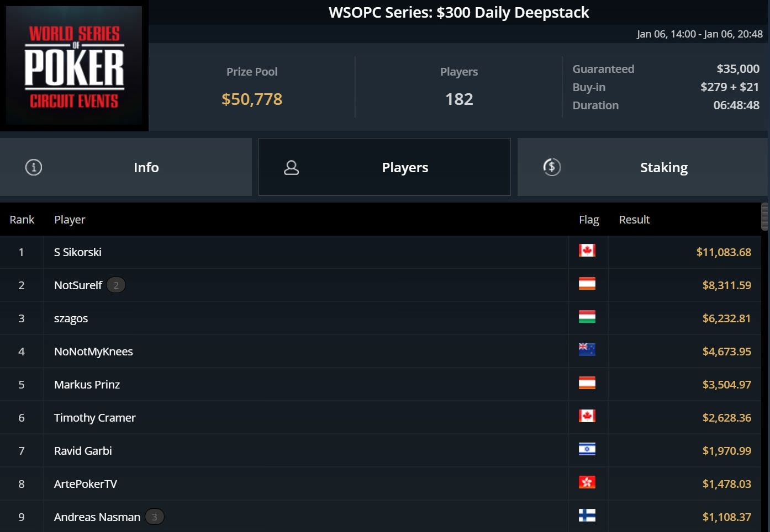Click the New Zealand flag for NoNotMyKnees
Viewport: 770px width, 532px height.
(587, 350)
